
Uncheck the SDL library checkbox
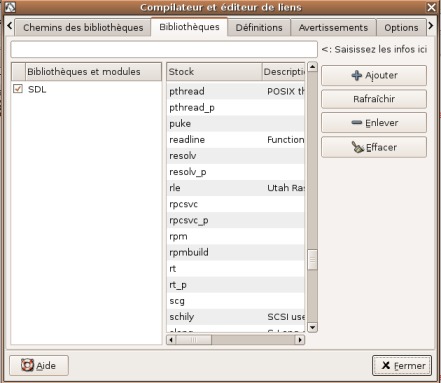18,89
